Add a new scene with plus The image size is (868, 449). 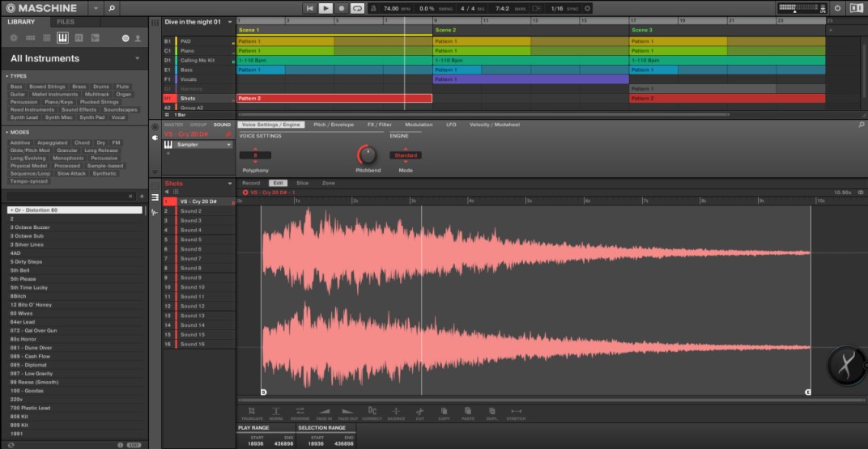coord(831,30)
